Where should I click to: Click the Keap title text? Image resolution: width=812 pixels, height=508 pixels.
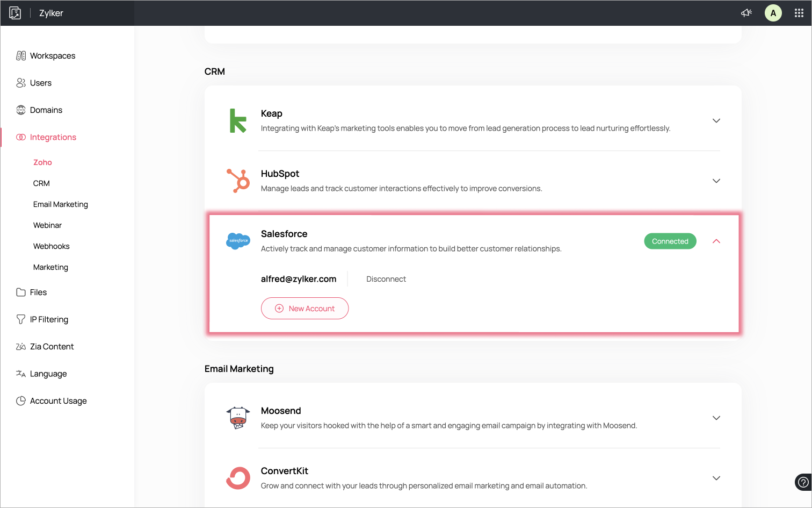pos(272,113)
